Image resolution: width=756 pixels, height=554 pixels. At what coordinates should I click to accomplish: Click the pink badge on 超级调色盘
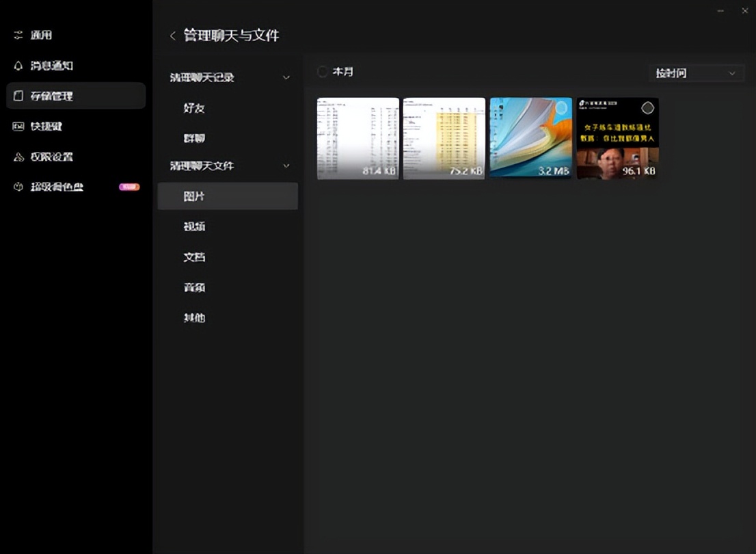[129, 187]
